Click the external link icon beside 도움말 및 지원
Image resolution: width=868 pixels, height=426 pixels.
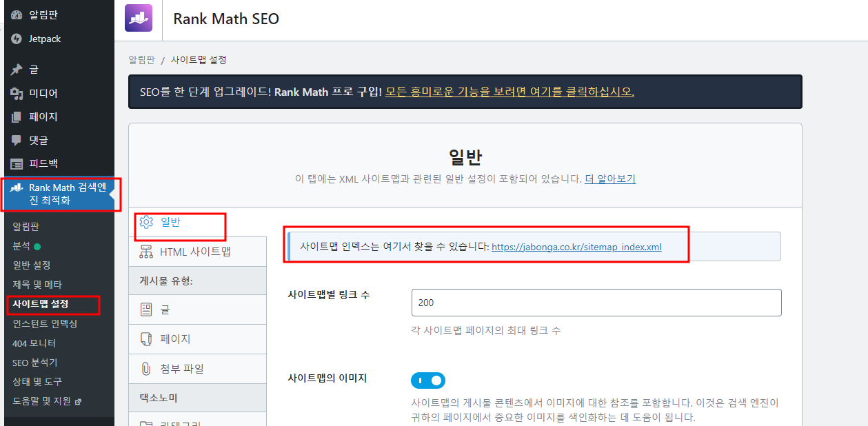coord(78,401)
